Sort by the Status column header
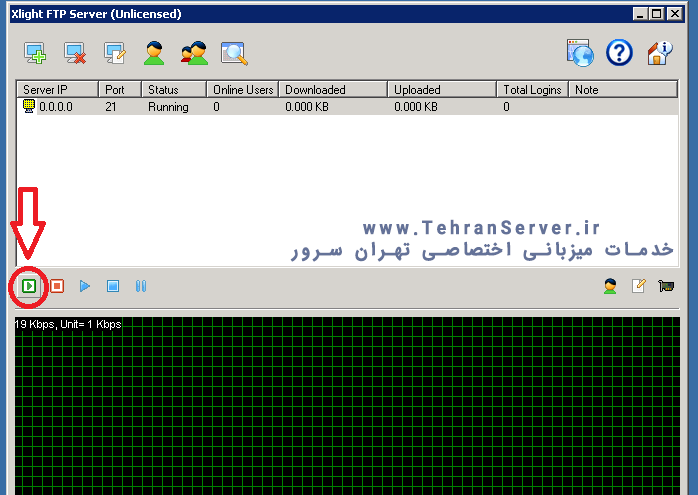 point(170,90)
